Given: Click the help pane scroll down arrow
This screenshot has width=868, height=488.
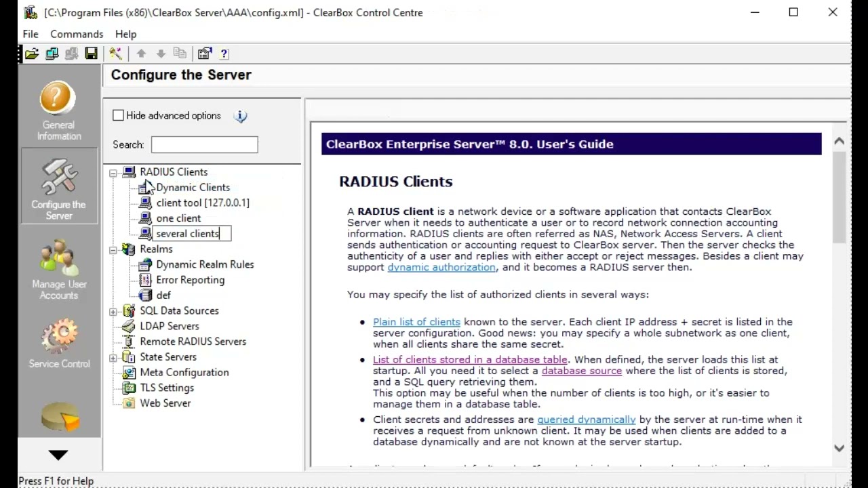Looking at the screenshot, I should tap(839, 448).
